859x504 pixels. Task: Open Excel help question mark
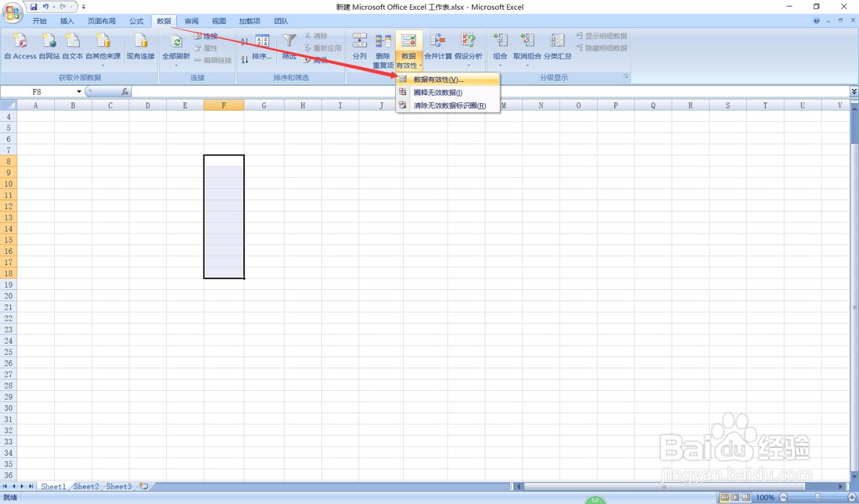point(817,21)
